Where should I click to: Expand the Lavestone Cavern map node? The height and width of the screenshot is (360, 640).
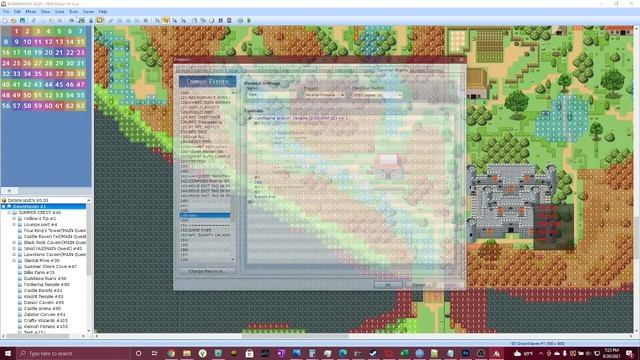14,254
